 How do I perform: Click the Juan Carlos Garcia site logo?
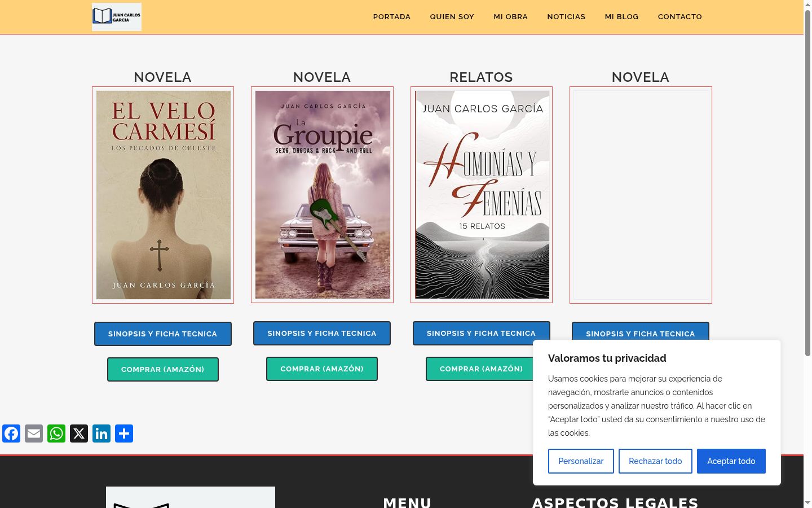(117, 17)
